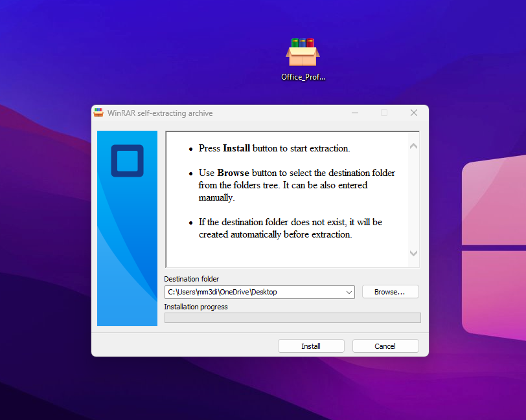Click the 'Use Browse button' instruction text
This screenshot has height=420, width=526.
(x=297, y=185)
